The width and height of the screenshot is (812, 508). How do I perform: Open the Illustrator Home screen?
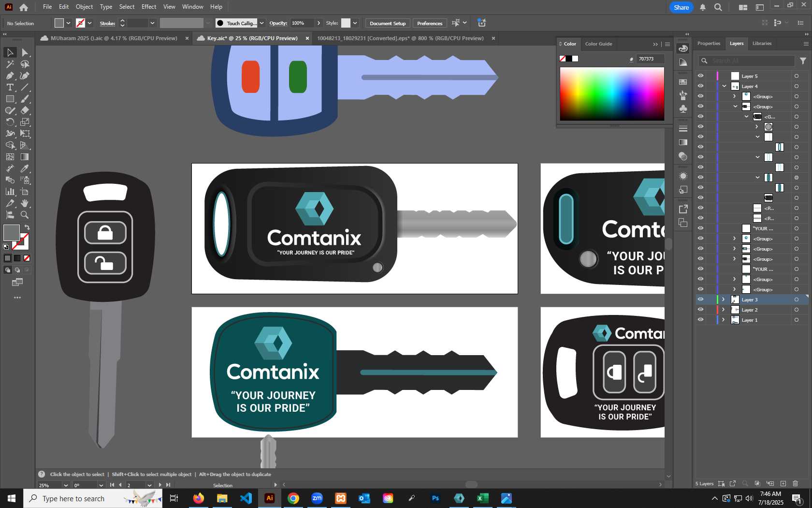pyautogui.click(x=23, y=7)
